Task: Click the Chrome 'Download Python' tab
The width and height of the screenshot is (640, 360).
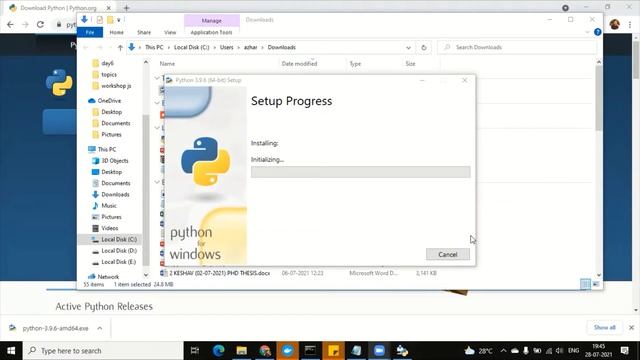Action: (x=59, y=8)
